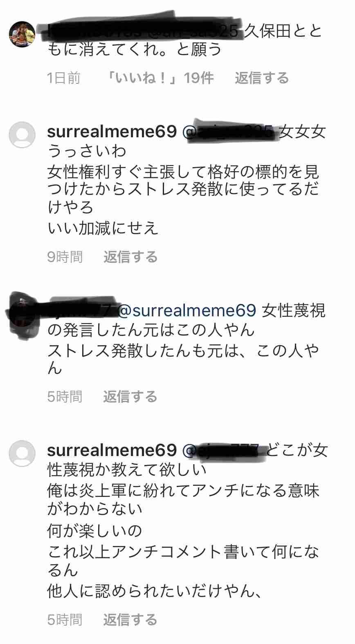
Task: View the 「いいね！」19件 likes list
Action: pyautogui.click(x=160, y=78)
